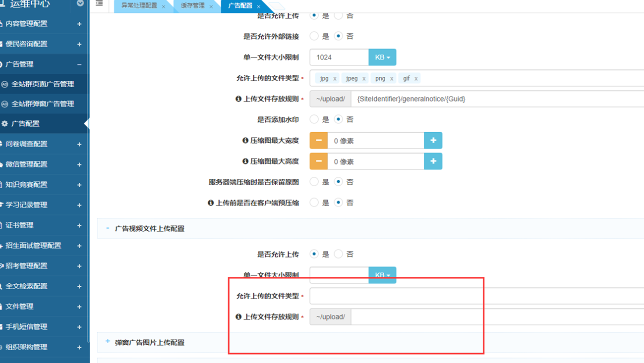Image resolution: width=644 pixels, height=363 pixels.
Task: Open 全站群页面广告管理 in sidebar
Action: click(43, 84)
